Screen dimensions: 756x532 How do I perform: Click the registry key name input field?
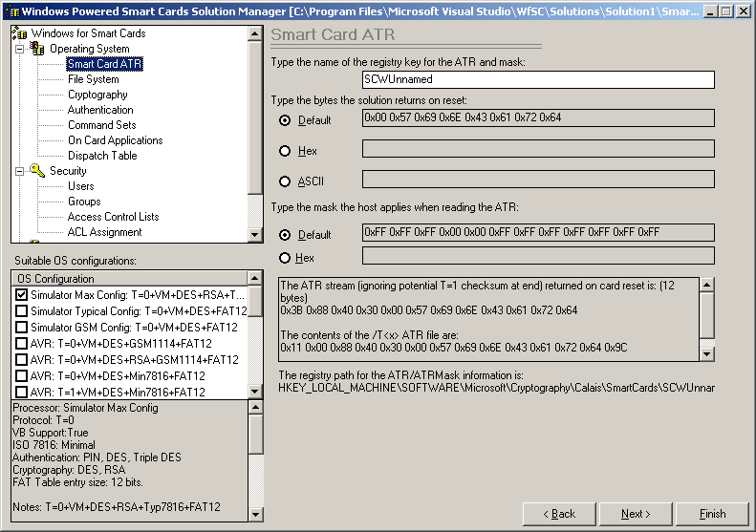coord(538,80)
